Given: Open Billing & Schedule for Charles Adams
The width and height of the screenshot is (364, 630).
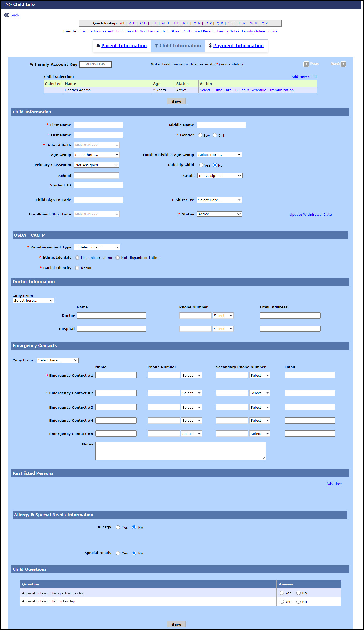Looking at the screenshot, I should 250,90.
